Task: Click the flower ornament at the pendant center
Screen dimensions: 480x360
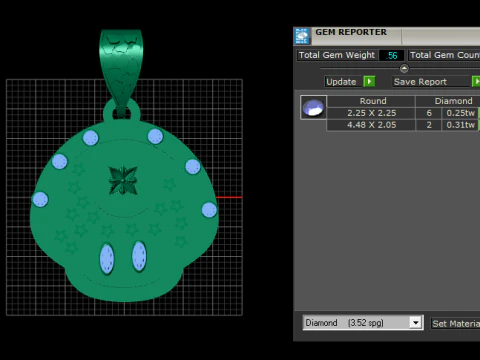Action: (123, 180)
